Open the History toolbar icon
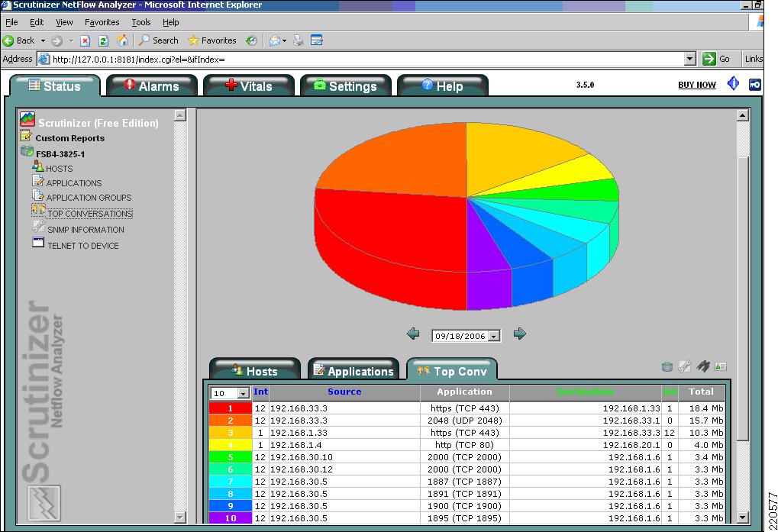778x532 pixels. [x=251, y=40]
